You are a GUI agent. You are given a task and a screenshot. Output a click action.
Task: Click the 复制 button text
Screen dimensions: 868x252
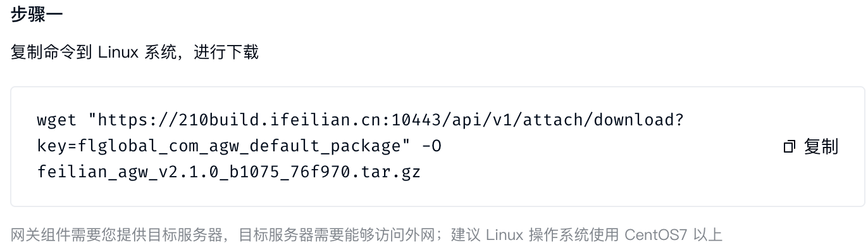click(821, 147)
